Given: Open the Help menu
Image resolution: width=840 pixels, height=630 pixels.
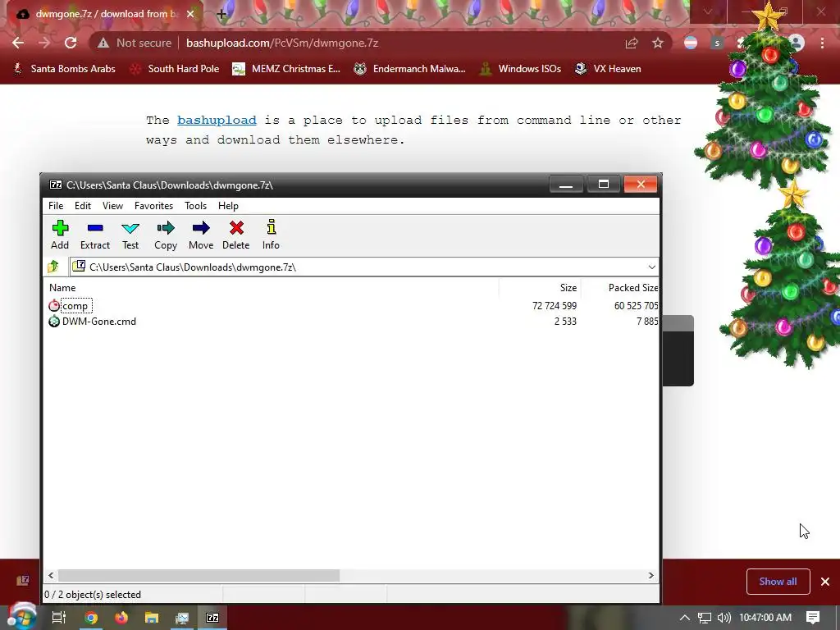Looking at the screenshot, I should click(x=228, y=206).
